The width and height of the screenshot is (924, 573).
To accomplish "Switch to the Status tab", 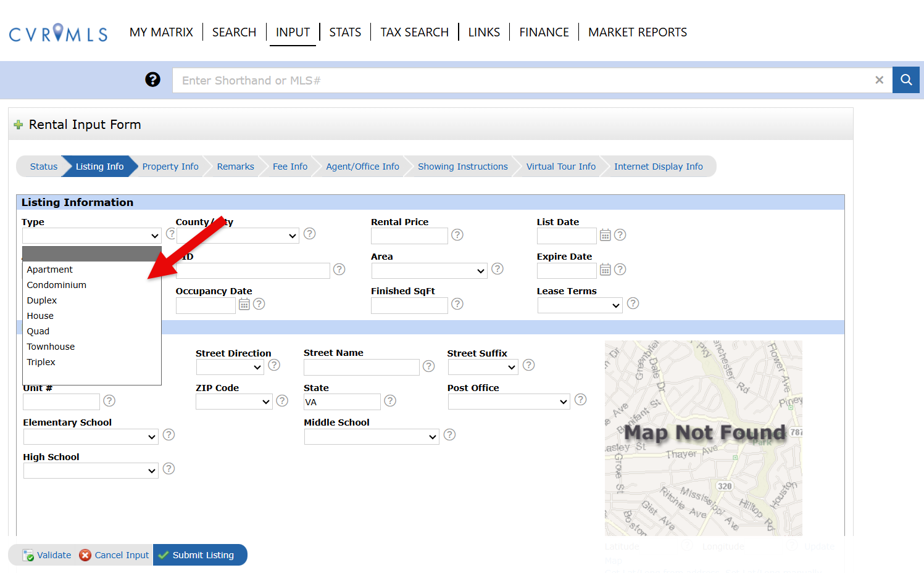I will pos(43,167).
